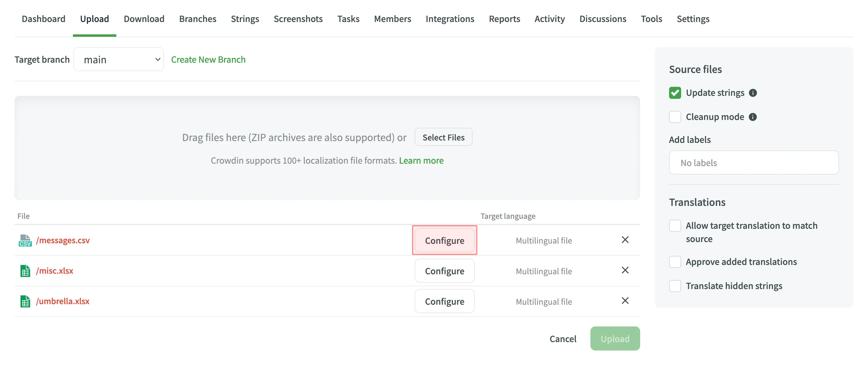Remove messages.csv with the X icon
This screenshot has height=365, width=868.
(x=625, y=240)
